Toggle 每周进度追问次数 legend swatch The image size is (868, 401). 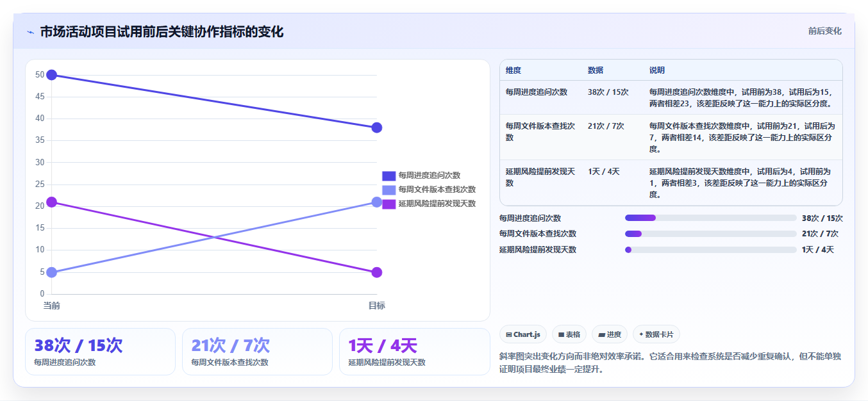[x=388, y=176]
